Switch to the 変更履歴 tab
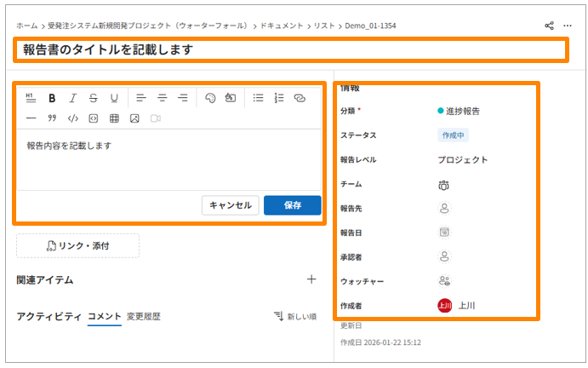Image resolution: width=588 pixels, height=368 pixels. pyautogui.click(x=143, y=316)
